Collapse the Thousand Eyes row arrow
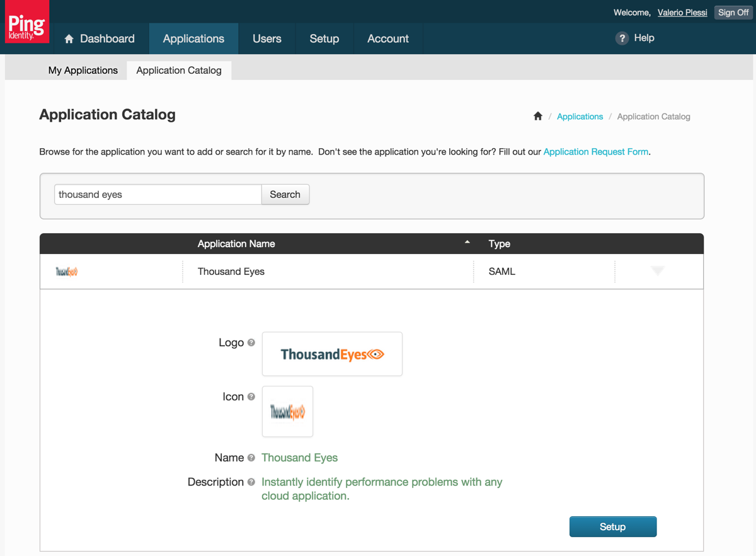This screenshot has height=556, width=756. click(x=658, y=271)
